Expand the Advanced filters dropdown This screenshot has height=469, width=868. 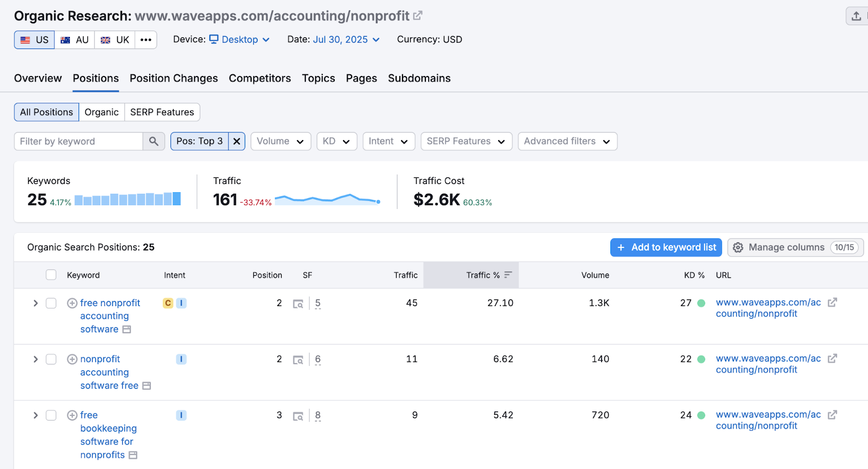click(x=567, y=141)
